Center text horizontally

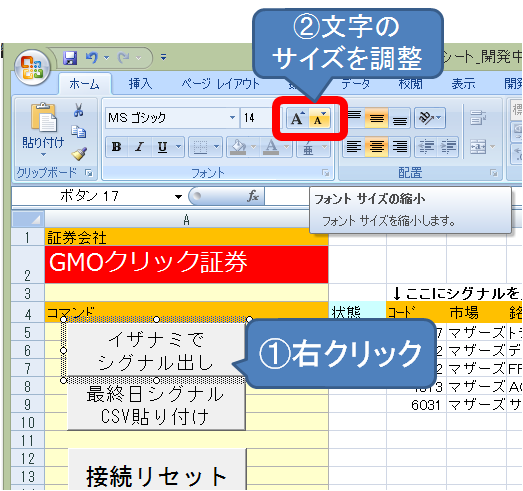pyautogui.click(x=377, y=147)
